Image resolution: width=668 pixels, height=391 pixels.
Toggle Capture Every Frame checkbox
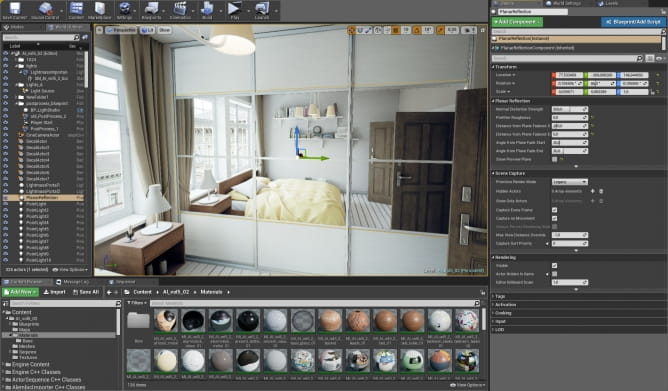click(554, 210)
